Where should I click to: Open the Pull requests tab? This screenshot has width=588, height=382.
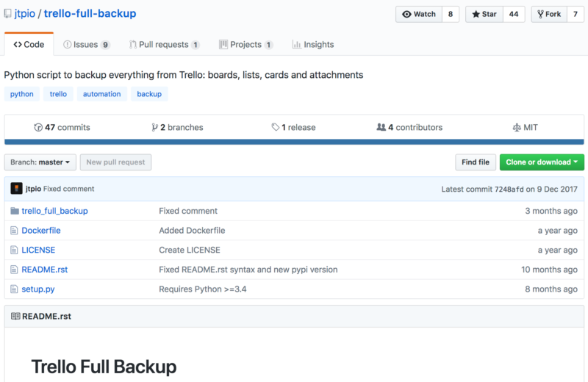(164, 45)
